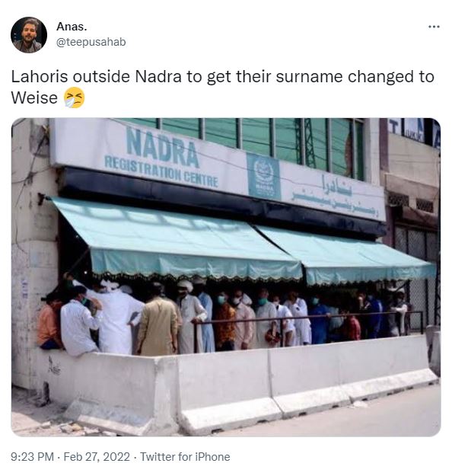Click the 9:23 PM timestamp
Viewport: 452px width, 476px height.
click(32, 457)
